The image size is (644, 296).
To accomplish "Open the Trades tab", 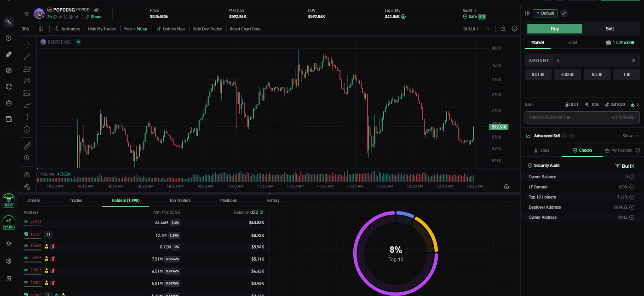I will [76, 200].
